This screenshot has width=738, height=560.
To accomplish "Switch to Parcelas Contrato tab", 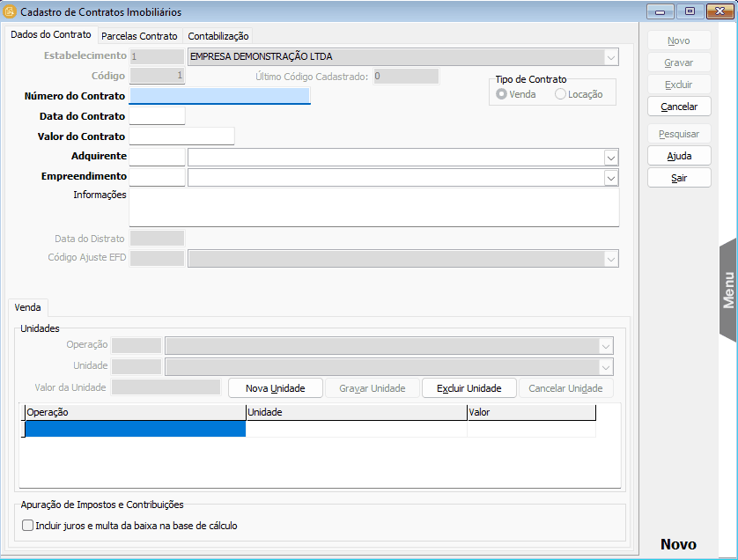I will pyautogui.click(x=139, y=36).
